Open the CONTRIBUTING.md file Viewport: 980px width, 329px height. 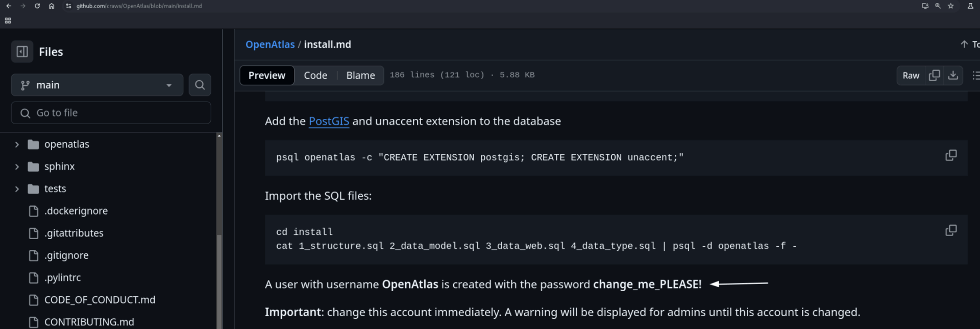89,322
